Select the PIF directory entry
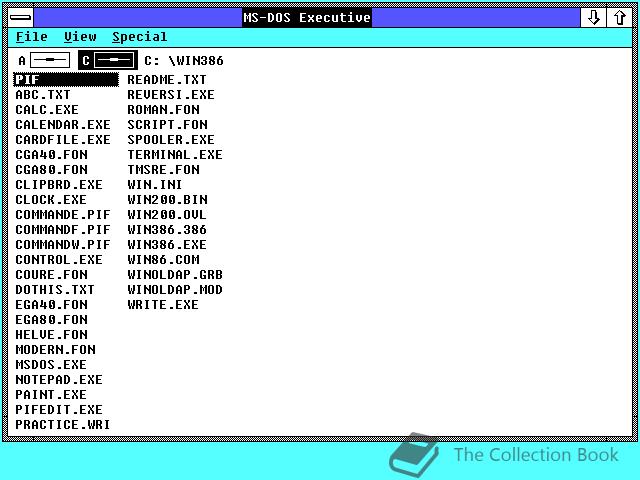This screenshot has width=640, height=480. coord(66,80)
